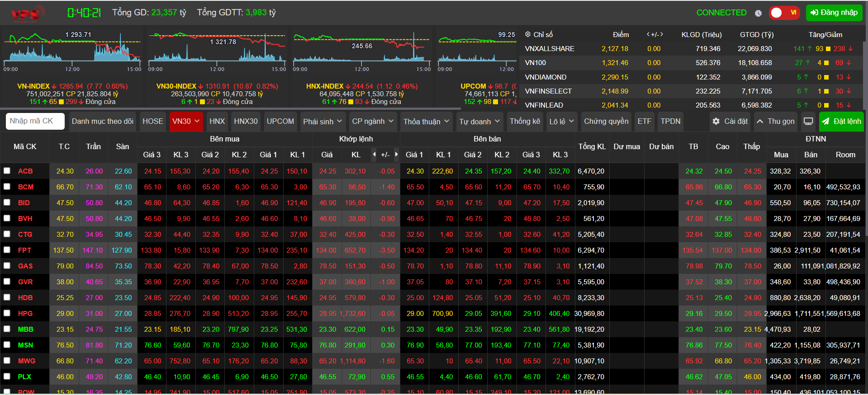Click left triangle beside Khớp lệnh +/-
The image size is (868, 395).
374,155
